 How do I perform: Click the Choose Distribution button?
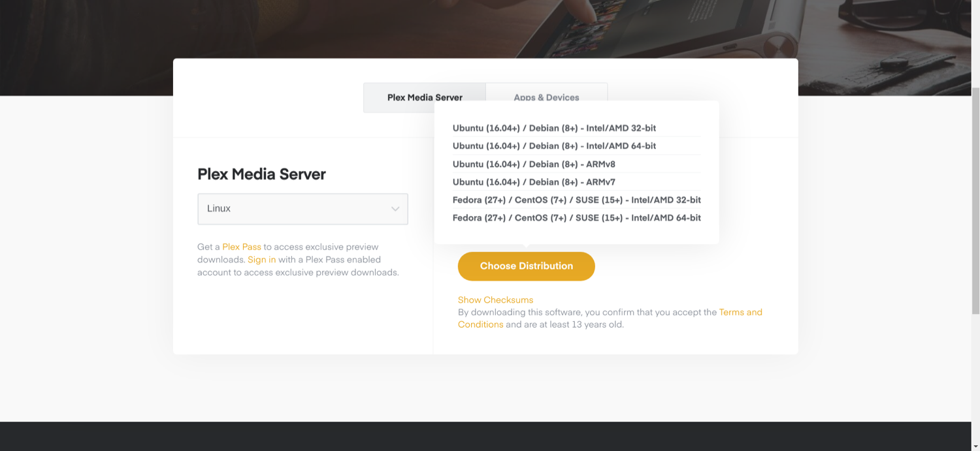pyautogui.click(x=527, y=266)
